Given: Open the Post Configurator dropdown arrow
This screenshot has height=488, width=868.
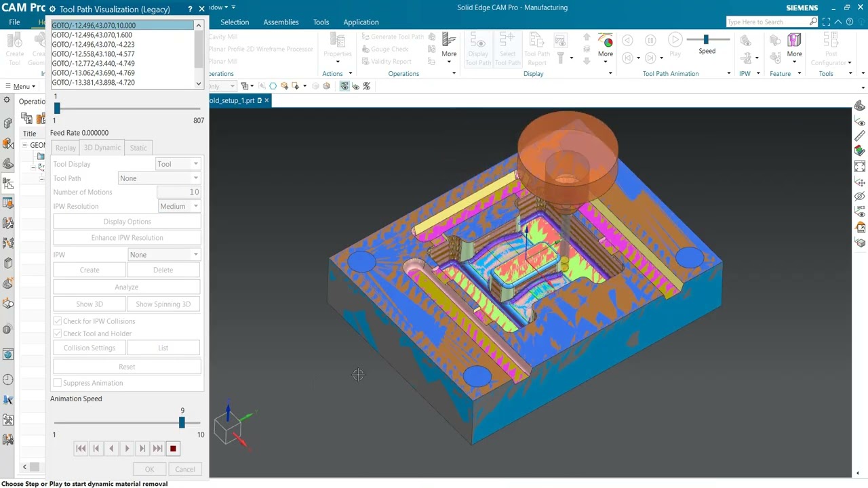Looking at the screenshot, I should (850, 62).
